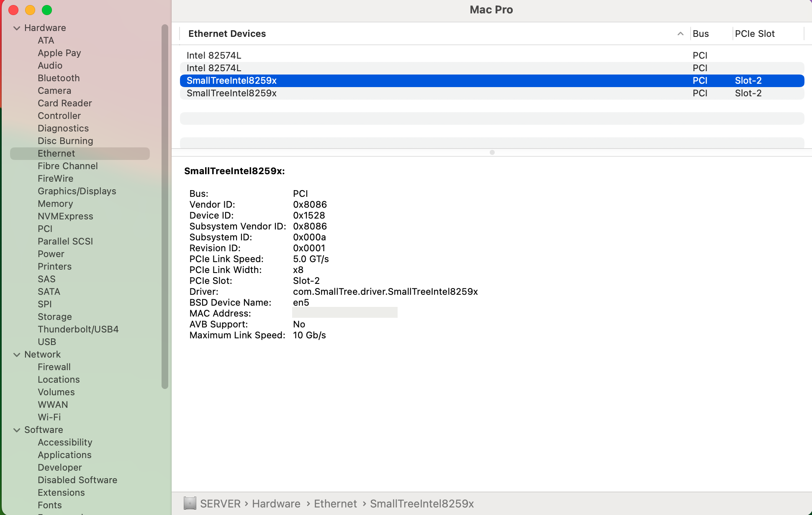Click the sort arrow in Ethernet Devices header
The width and height of the screenshot is (812, 515).
tap(680, 34)
